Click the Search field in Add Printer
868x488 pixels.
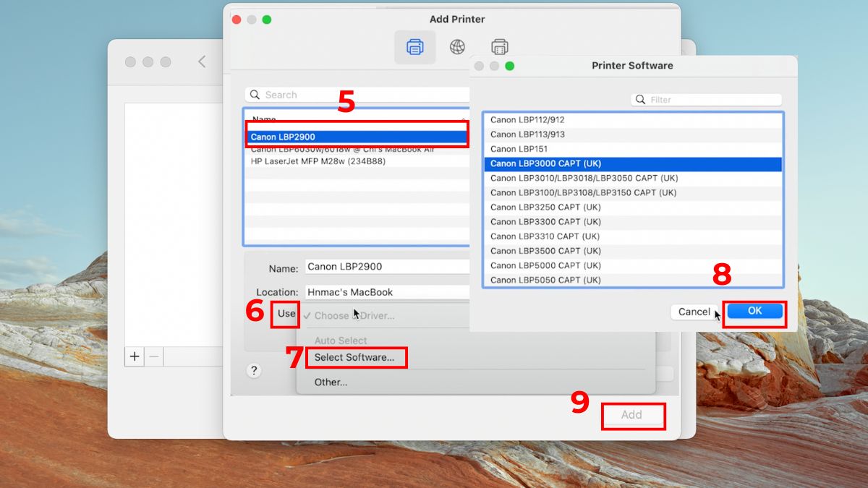(358, 95)
